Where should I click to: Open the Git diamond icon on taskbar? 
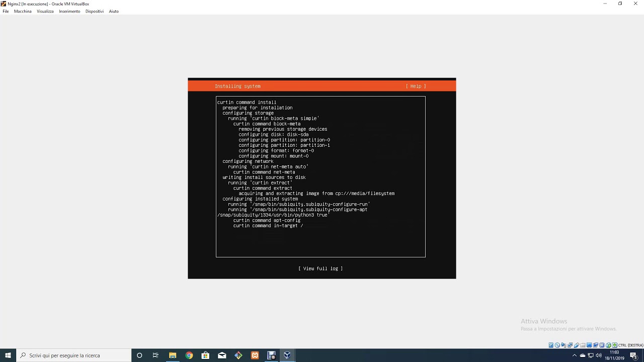click(238, 355)
